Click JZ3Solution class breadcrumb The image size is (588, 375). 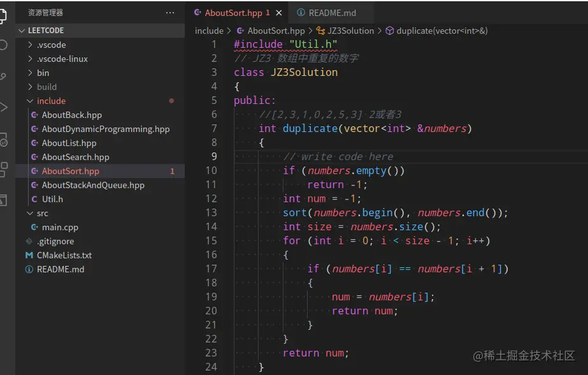point(350,31)
